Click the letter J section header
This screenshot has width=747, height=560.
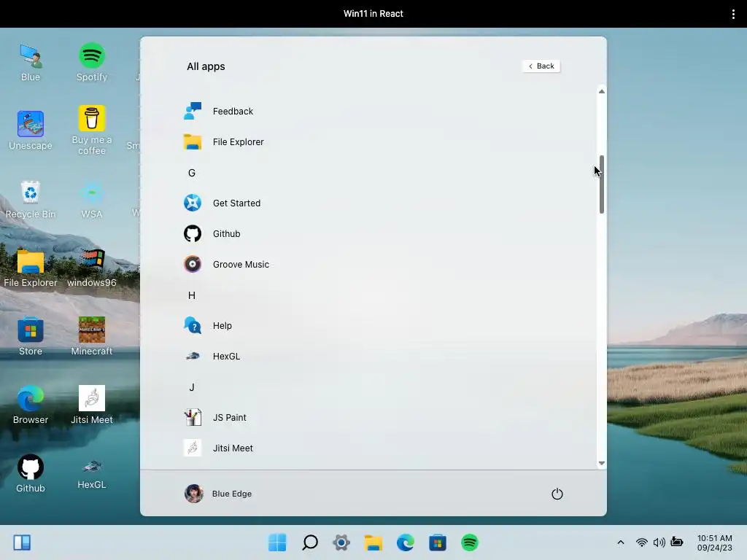coord(192,387)
